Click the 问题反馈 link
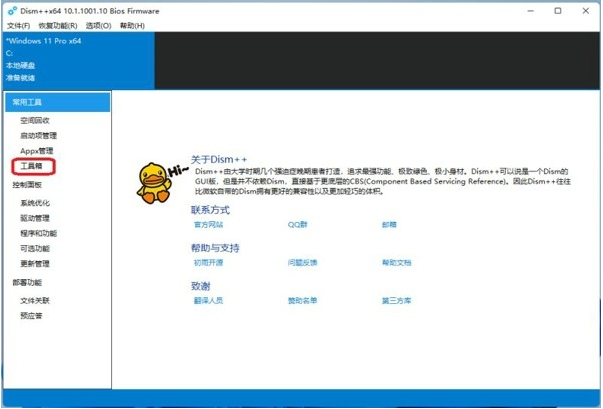This screenshot has width=603, height=409. tap(302, 263)
